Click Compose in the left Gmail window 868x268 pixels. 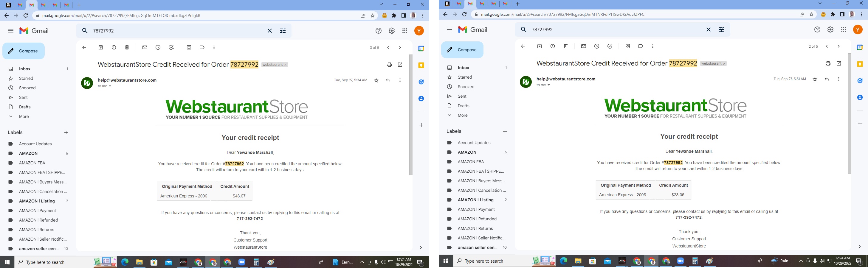click(x=24, y=51)
